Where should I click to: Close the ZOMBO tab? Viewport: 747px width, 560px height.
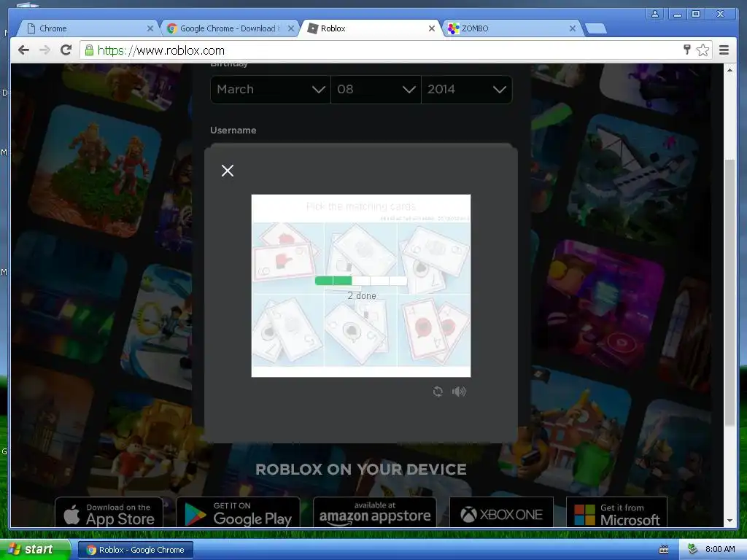(x=573, y=28)
